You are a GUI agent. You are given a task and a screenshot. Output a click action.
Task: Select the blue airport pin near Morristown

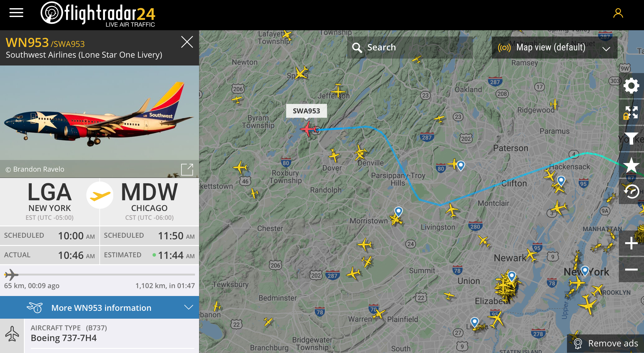coord(398,211)
